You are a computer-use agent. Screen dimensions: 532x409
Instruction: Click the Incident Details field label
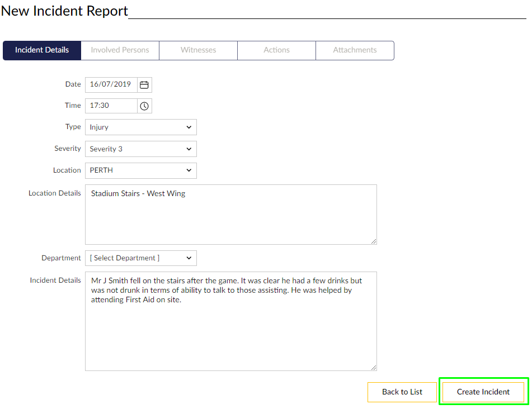click(55, 280)
